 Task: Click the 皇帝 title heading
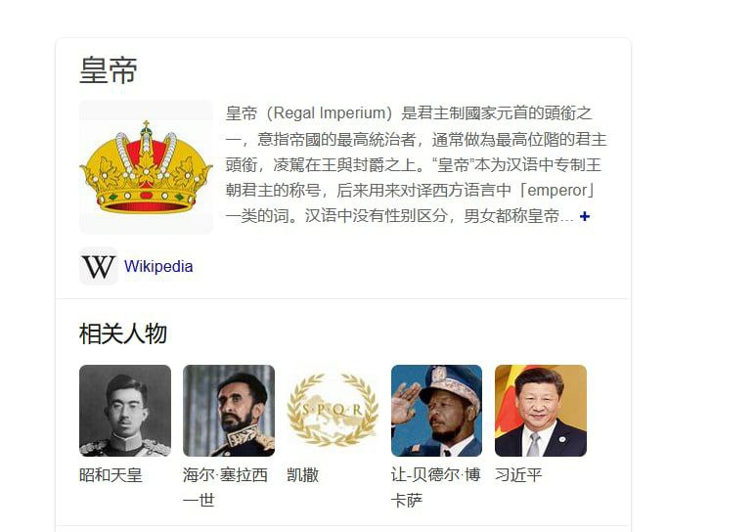[x=109, y=70]
